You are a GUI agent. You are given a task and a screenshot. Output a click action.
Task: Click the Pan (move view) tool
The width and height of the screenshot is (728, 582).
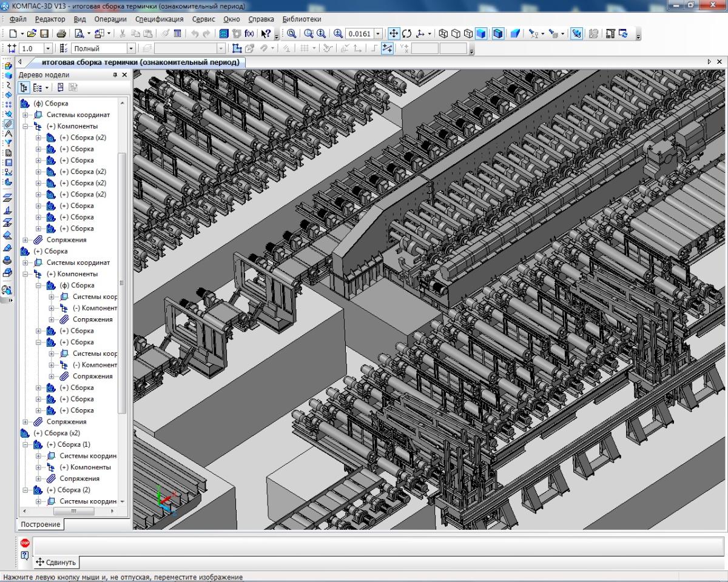click(x=393, y=34)
